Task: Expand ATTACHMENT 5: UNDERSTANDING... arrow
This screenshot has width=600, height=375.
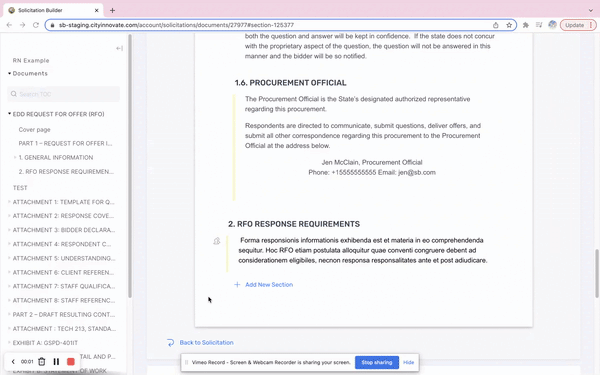Action: [x=9, y=258]
